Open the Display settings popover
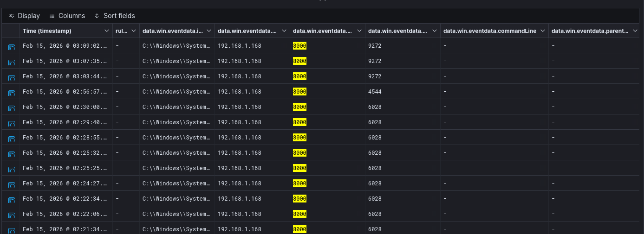This screenshot has width=644, height=234. [25, 16]
